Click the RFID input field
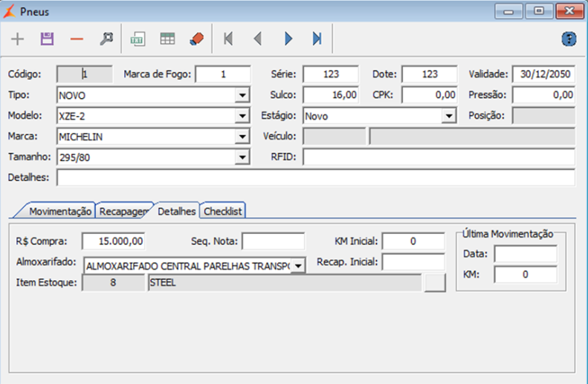The height and width of the screenshot is (384, 588). [x=438, y=157]
